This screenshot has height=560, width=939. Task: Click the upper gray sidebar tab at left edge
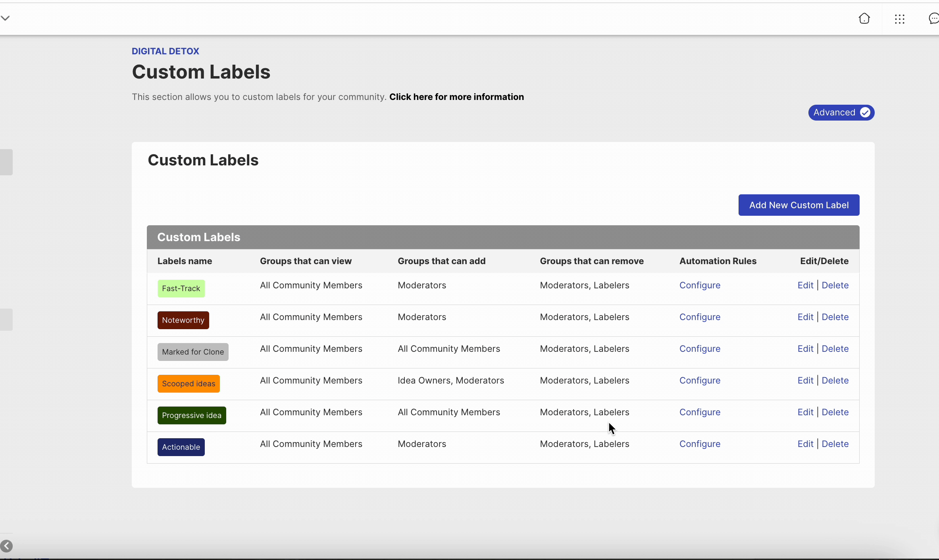point(6,162)
